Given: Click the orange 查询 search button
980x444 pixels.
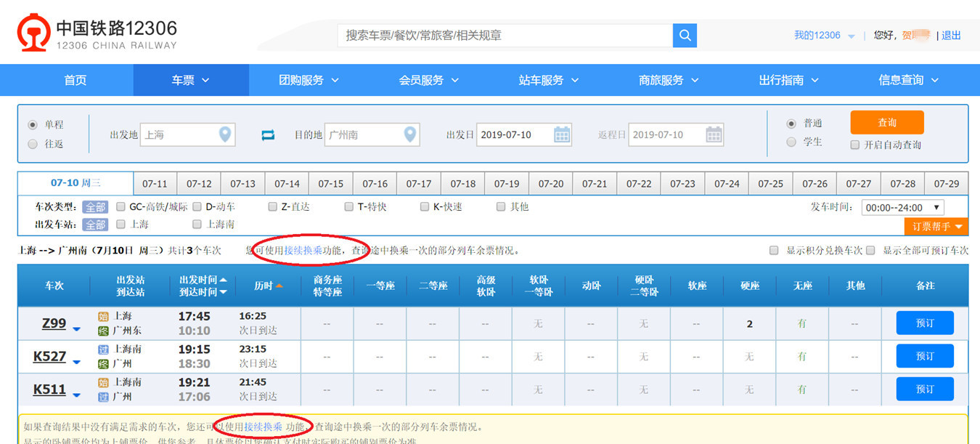Looking at the screenshot, I should click(x=886, y=122).
